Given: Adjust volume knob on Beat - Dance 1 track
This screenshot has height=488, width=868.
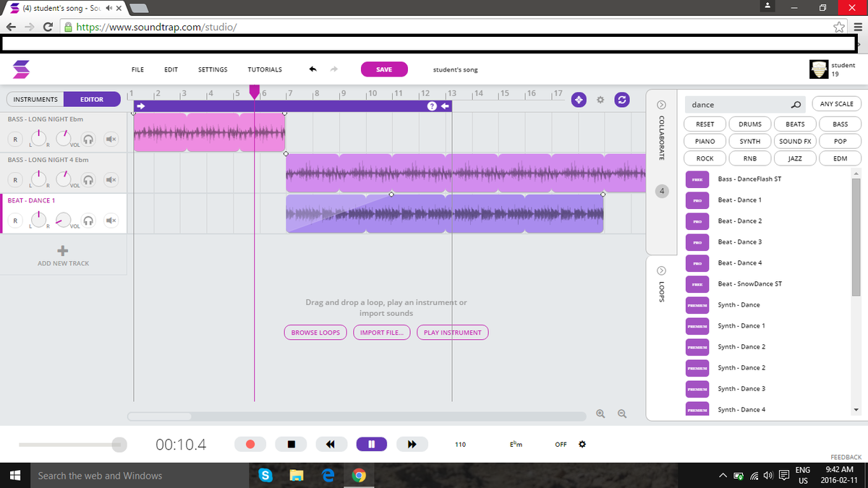Looking at the screenshot, I should [64, 219].
